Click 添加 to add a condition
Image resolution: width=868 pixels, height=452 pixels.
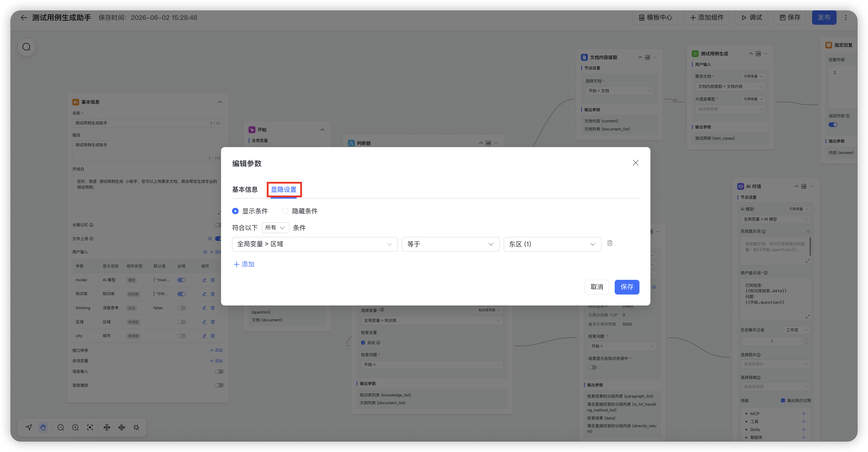click(x=244, y=265)
